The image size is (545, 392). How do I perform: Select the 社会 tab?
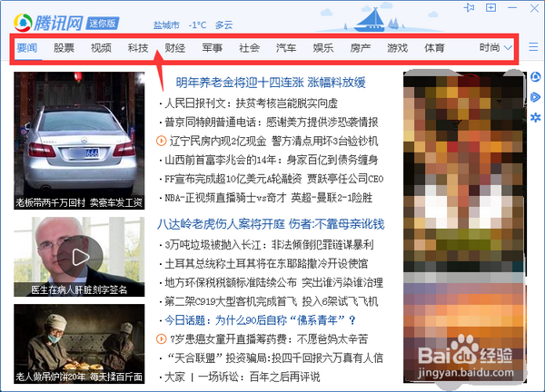(249, 47)
